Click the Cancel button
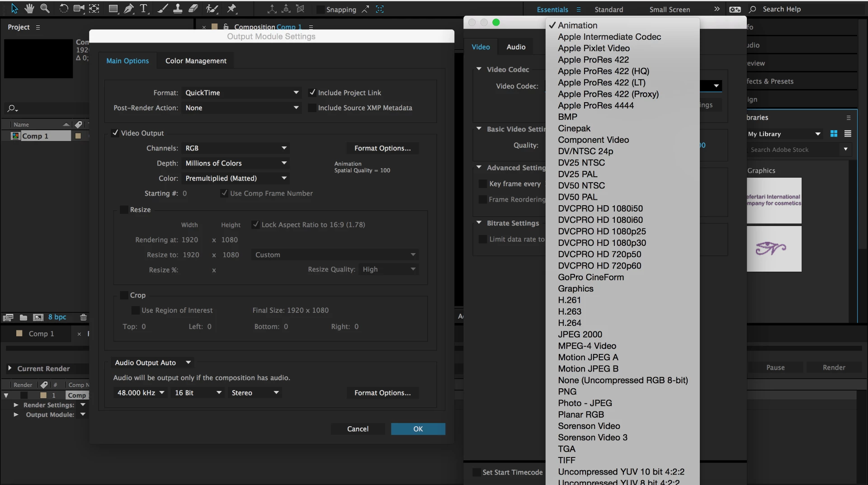Viewport: 868px width, 485px height. pyautogui.click(x=358, y=429)
